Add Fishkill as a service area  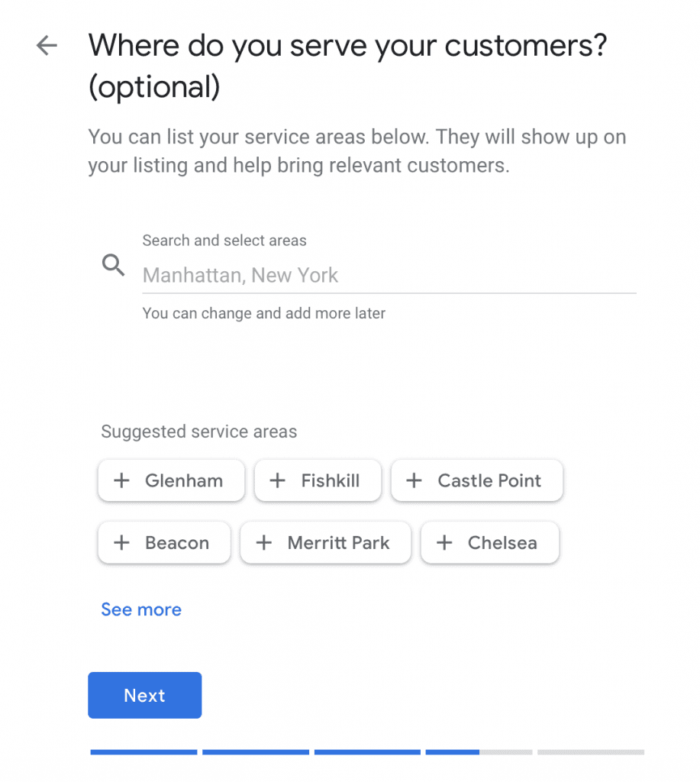(x=318, y=480)
